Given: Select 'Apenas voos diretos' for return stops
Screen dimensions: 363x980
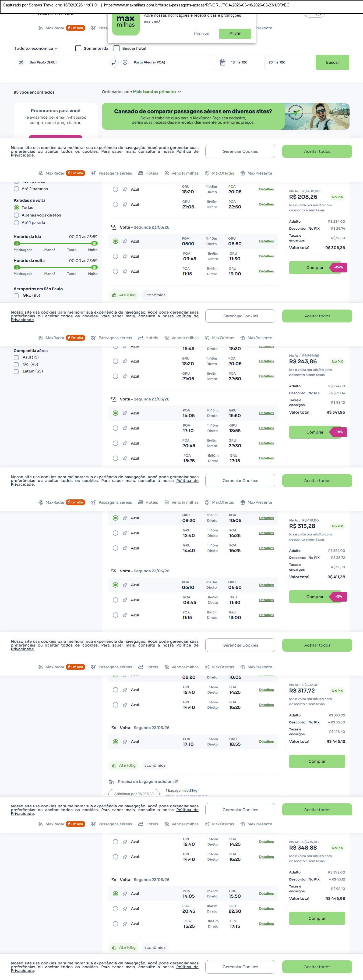Looking at the screenshot, I should (16, 215).
